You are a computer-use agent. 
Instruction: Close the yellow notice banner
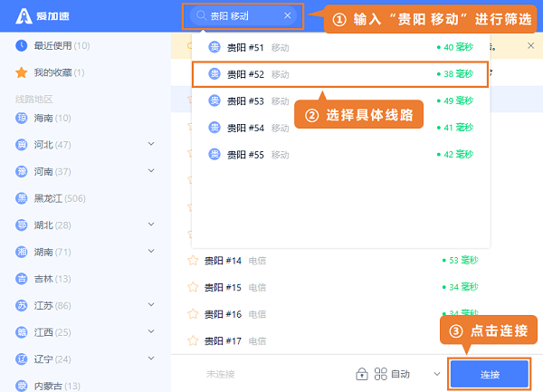click(x=530, y=45)
